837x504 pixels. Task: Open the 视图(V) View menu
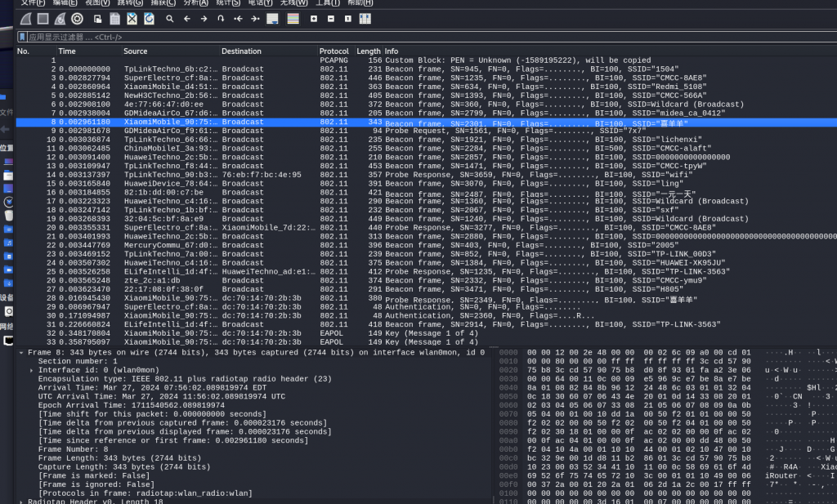pyautogui.click(x=97, y=2)
